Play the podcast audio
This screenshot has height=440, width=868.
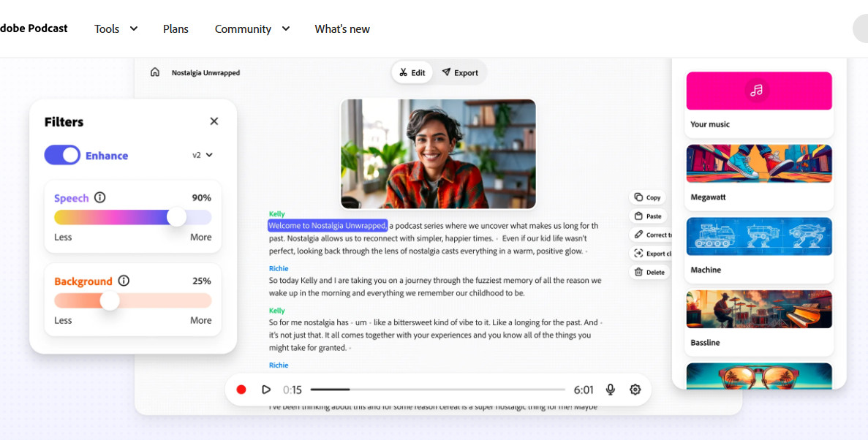(266, 390)
